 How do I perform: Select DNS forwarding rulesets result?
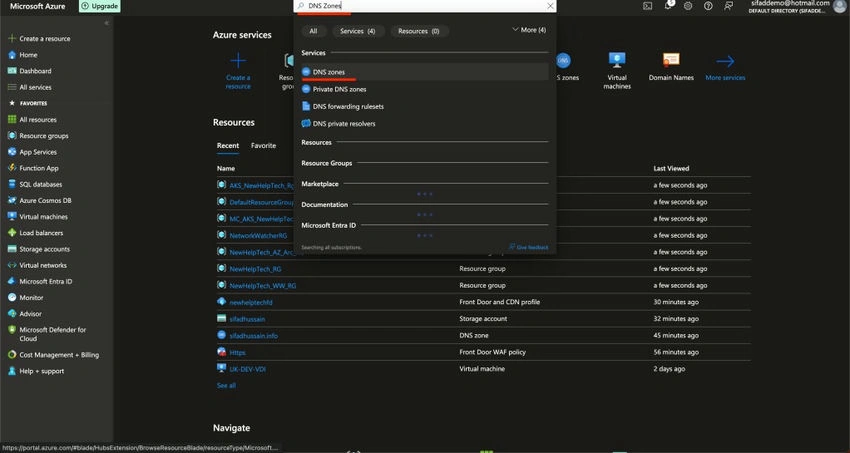[424, 107]
